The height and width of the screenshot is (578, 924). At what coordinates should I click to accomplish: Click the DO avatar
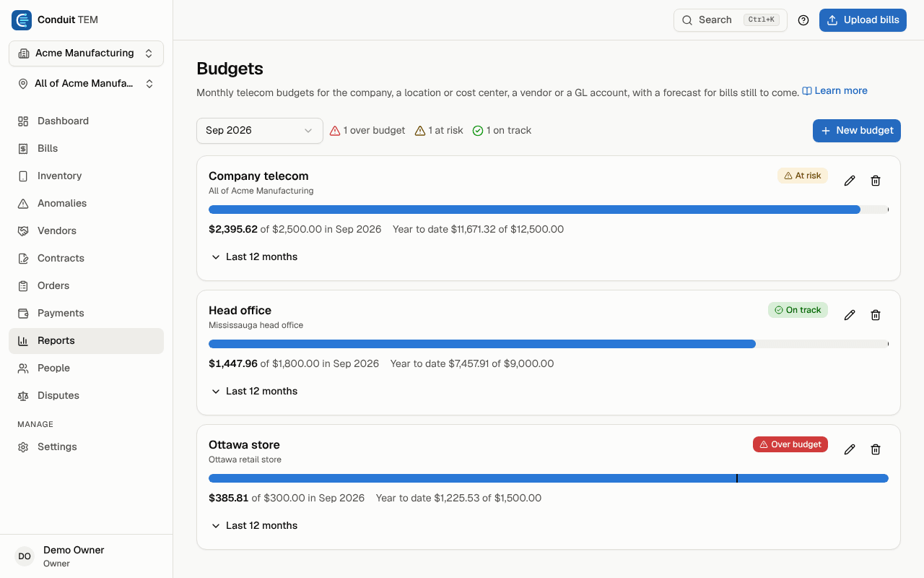pos(25,556)
